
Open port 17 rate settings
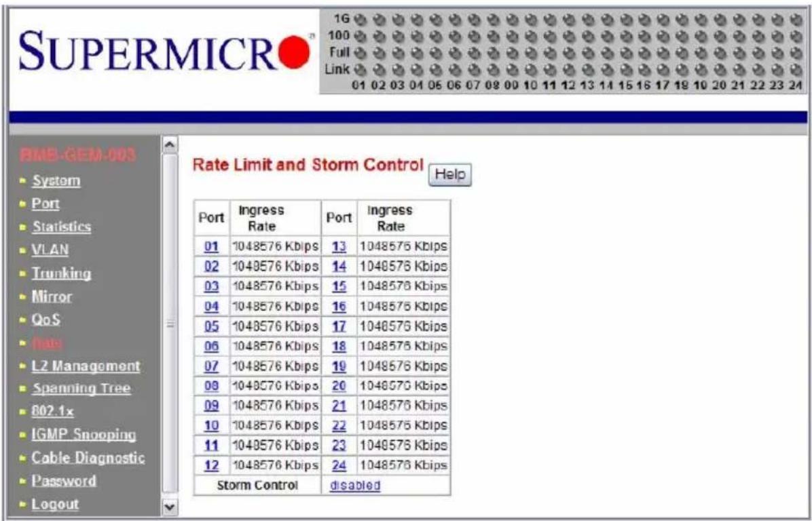coord(339,326)
